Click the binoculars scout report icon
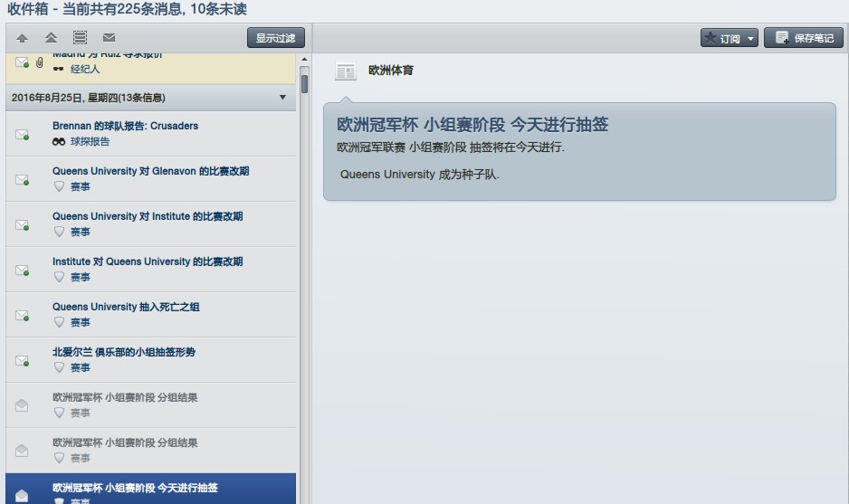Viewport: 849px width, 504px height. pyautogui.click(x=59, y=142)
